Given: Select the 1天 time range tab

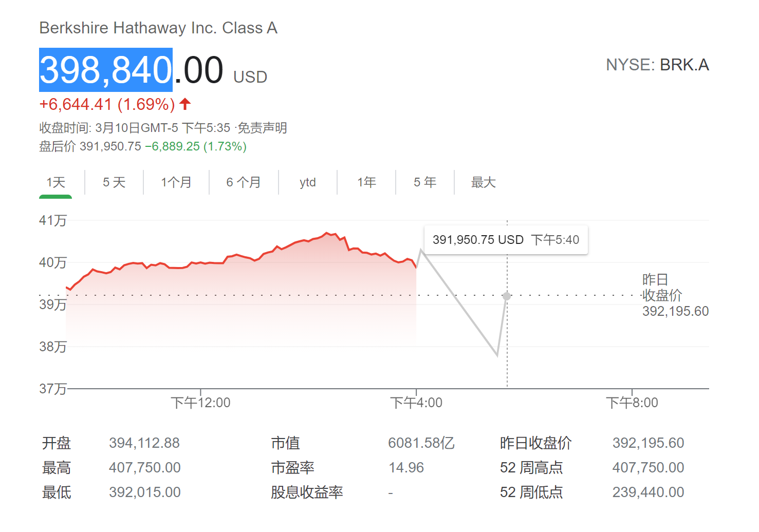Looking at the screenshot, I should 55,182.
